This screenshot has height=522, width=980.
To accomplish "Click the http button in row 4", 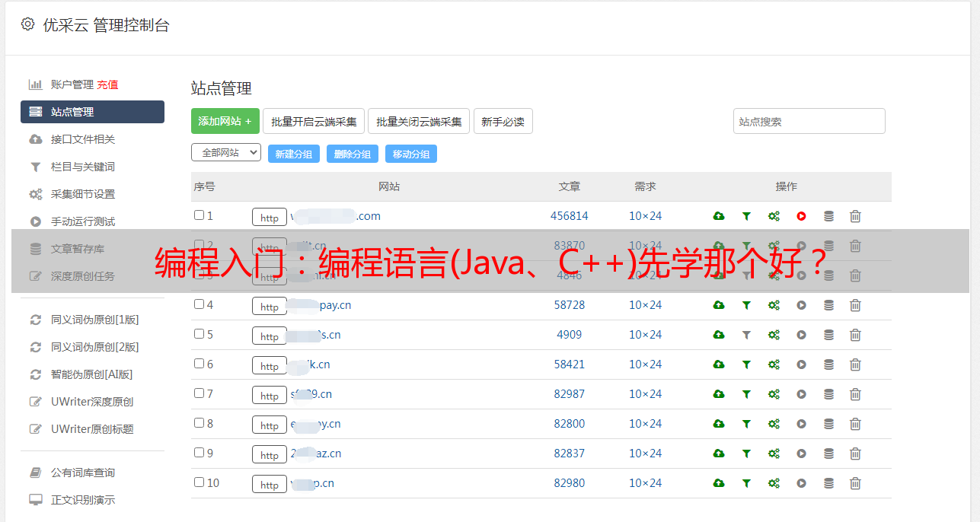I will click(x=270, y=307).
